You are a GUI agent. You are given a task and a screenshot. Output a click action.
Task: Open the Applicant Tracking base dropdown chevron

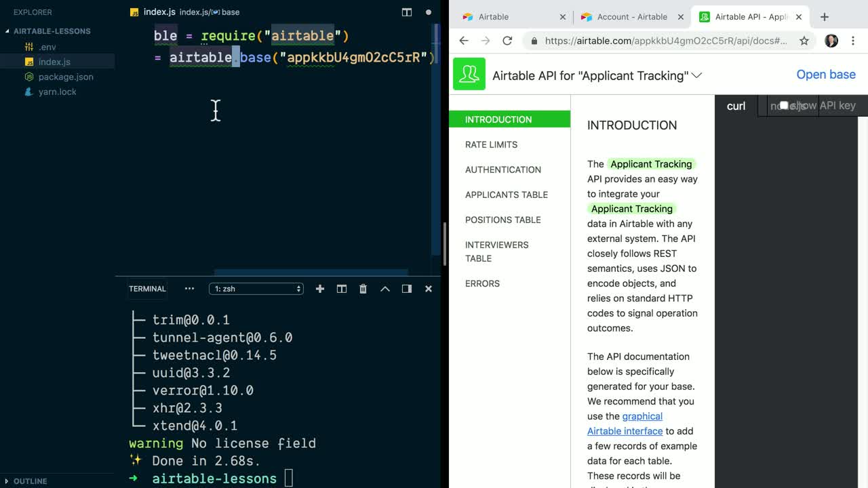[x=696, y=75]
